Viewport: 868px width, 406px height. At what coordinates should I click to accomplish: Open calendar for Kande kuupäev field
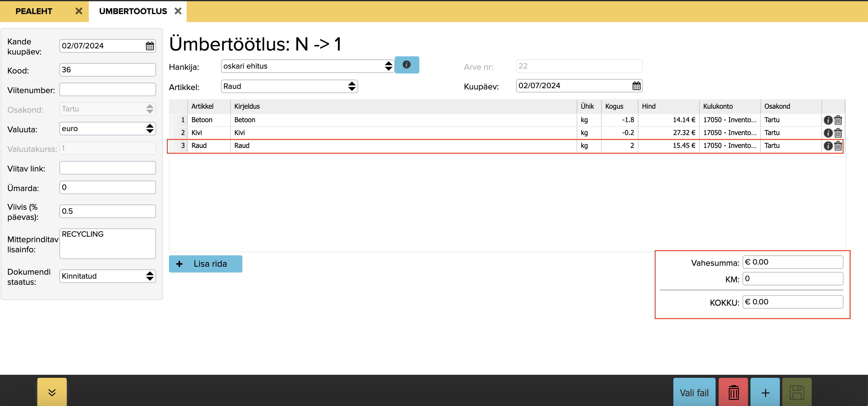click(x=150, y=46)
